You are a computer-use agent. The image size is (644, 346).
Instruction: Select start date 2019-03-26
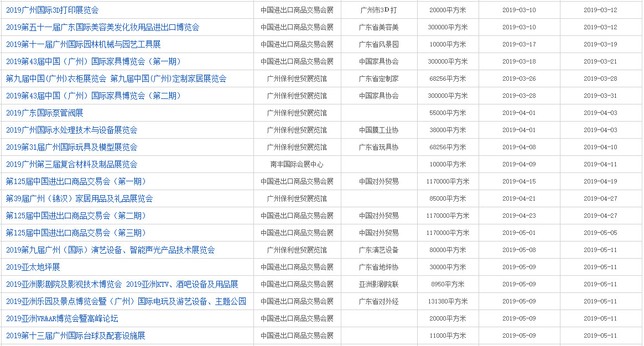point(519,78)
